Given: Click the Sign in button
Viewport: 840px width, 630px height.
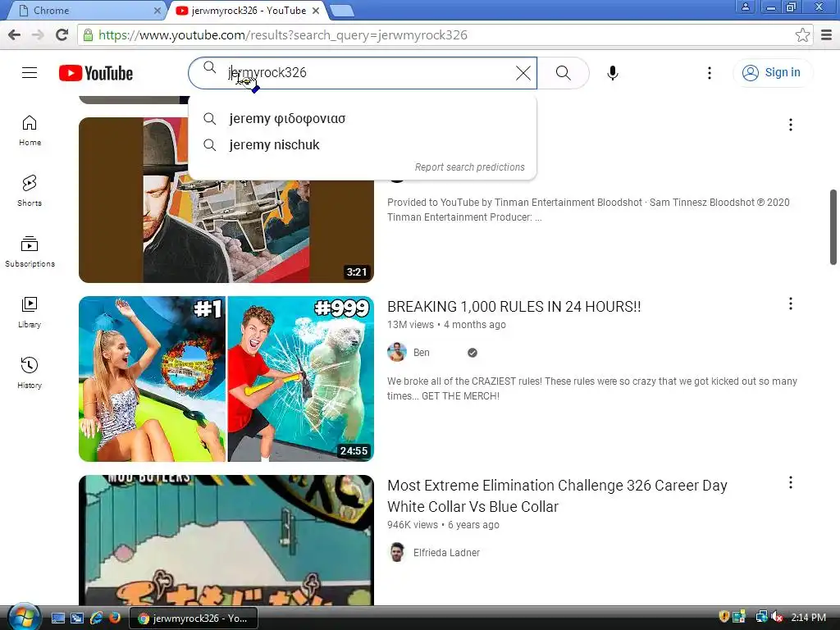Looking at the screenshot, I should pos(772,73).
